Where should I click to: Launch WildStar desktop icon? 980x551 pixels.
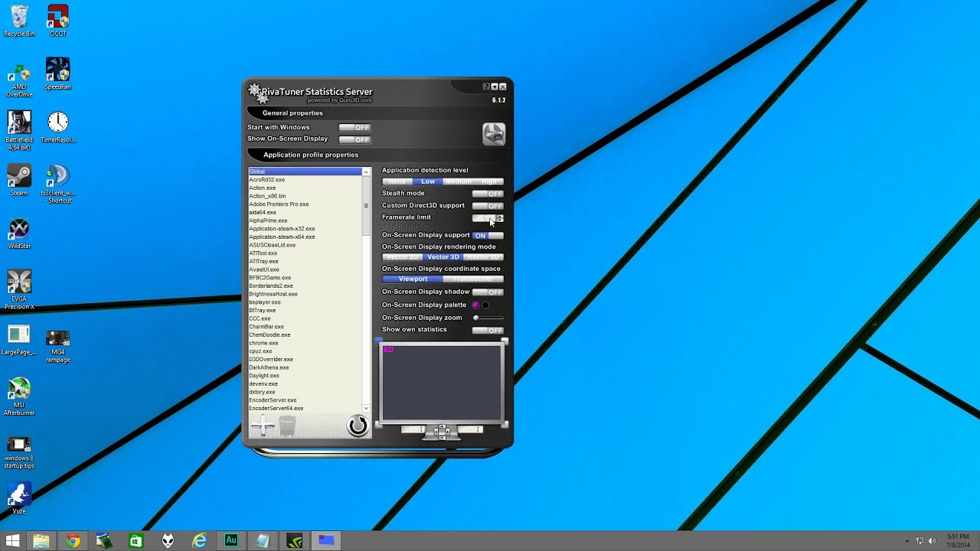[x=19, y=233]
